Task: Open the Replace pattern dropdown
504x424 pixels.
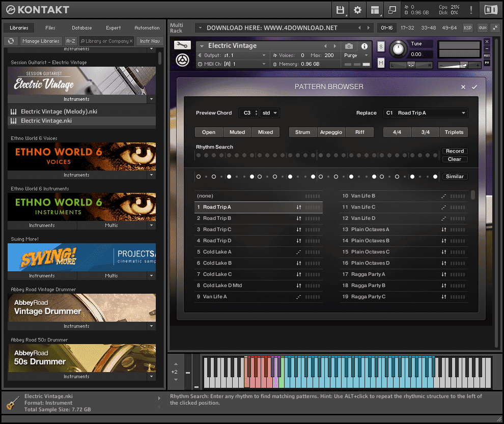Action: pyautogui.click(x=426, y=113)
